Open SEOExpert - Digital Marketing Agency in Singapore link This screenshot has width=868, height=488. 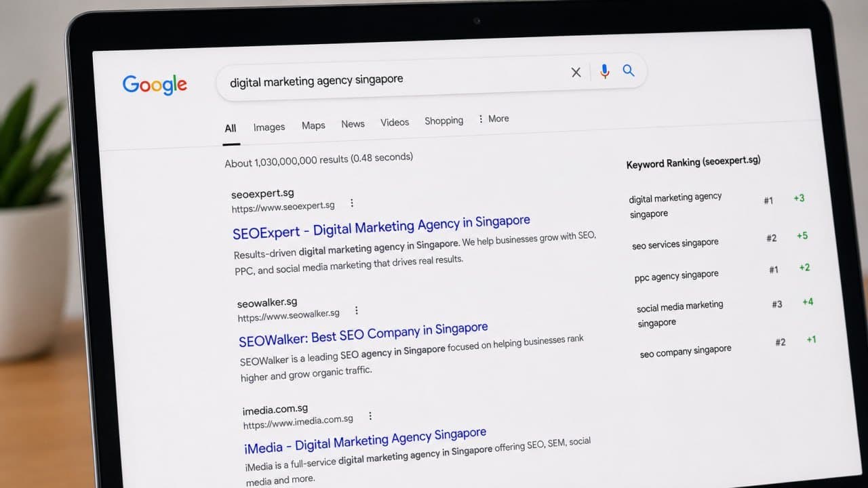(x=381, y=226)
